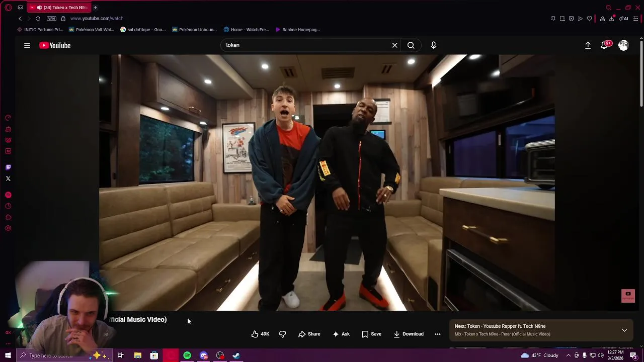Viewport: 644px width, 362px height.
Task: Open the 9anime Homepage bookmark
Action: 298,30
